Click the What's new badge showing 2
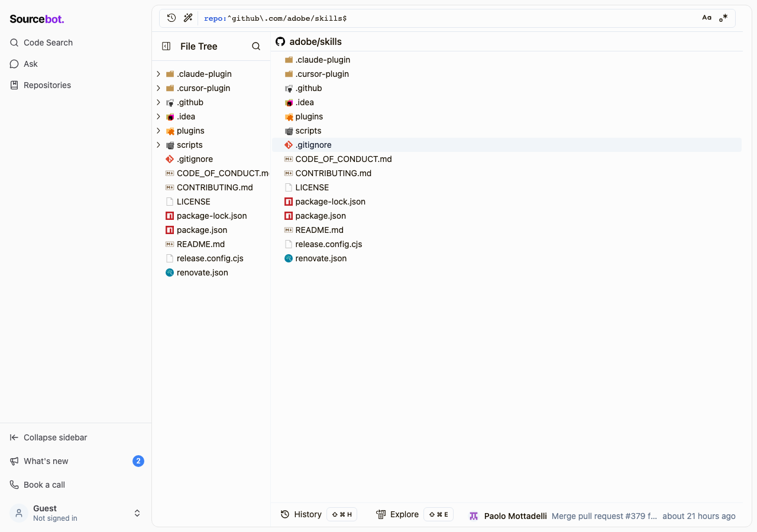This screenshot has height=532, width=757. (x=138, y=461)
